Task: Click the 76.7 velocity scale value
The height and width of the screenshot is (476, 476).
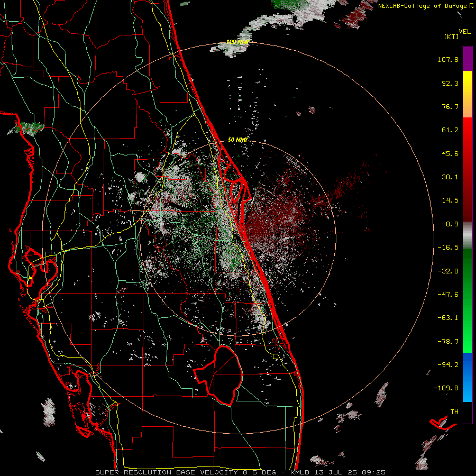Action: click(450, 106)
